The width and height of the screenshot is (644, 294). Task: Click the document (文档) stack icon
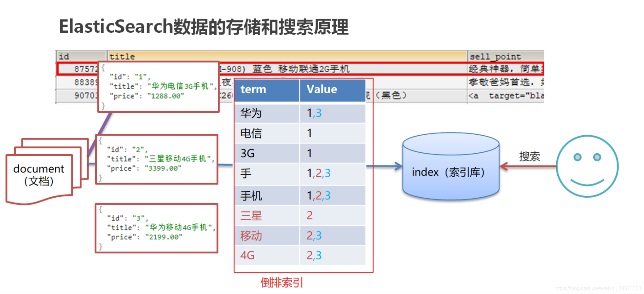pyautogui.click(x=47, y=172)
